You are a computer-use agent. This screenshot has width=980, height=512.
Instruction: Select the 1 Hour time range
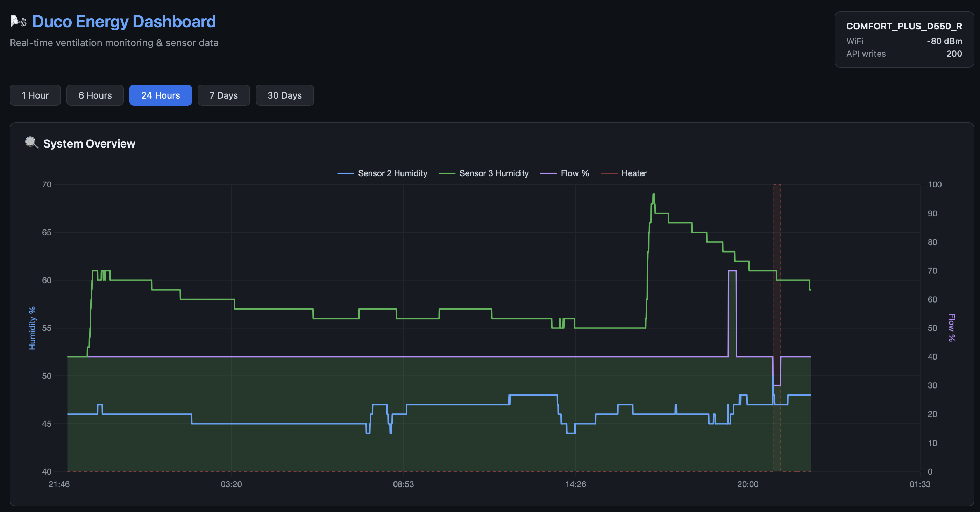point(35,95)
